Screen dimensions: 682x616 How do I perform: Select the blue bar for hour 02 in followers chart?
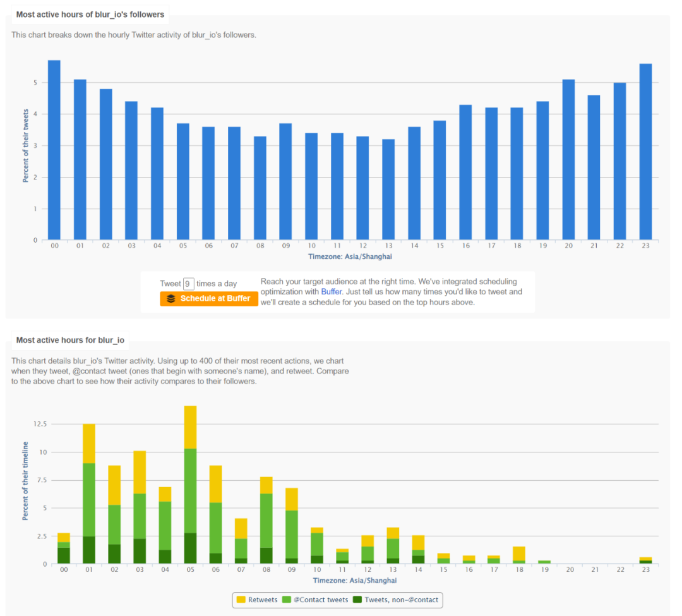pos(105,164)
